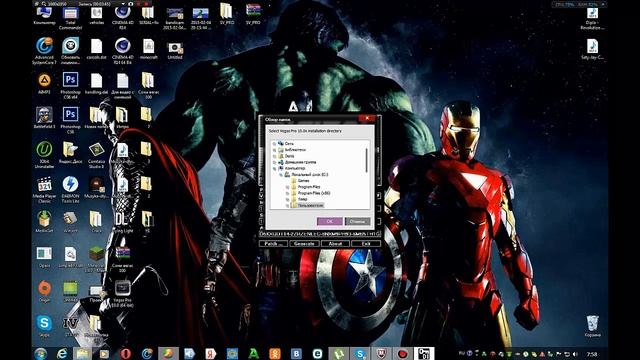Open the Vegas Pro 13.0 desktop shortcut
Screen dimensions: 640x360
122,294
